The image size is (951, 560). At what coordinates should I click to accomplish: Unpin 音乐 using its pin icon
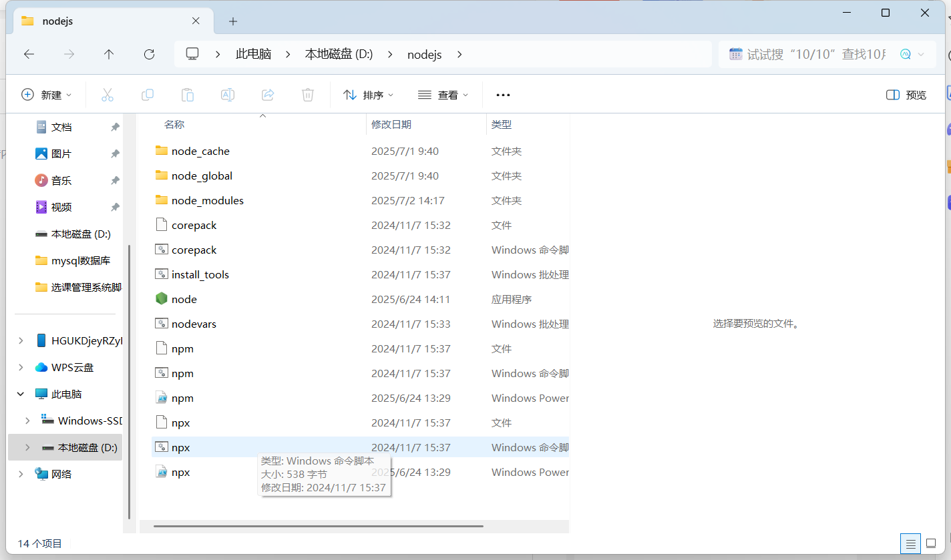click(115, 180)
